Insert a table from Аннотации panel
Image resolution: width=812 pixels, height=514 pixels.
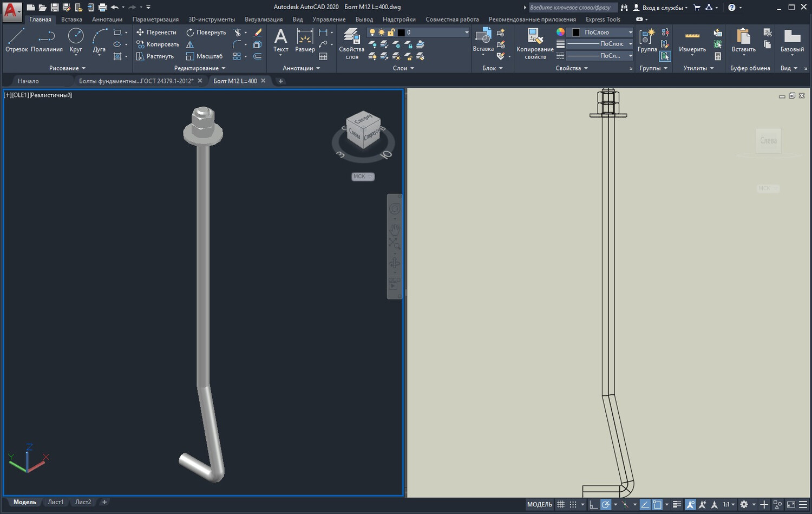(x=323, y=56)
